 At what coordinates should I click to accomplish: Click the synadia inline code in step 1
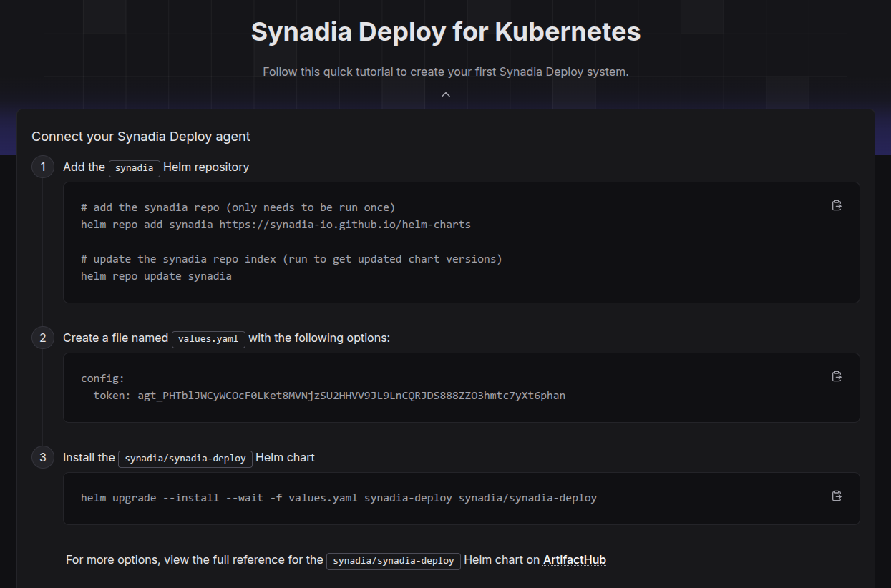click(135, 168)
